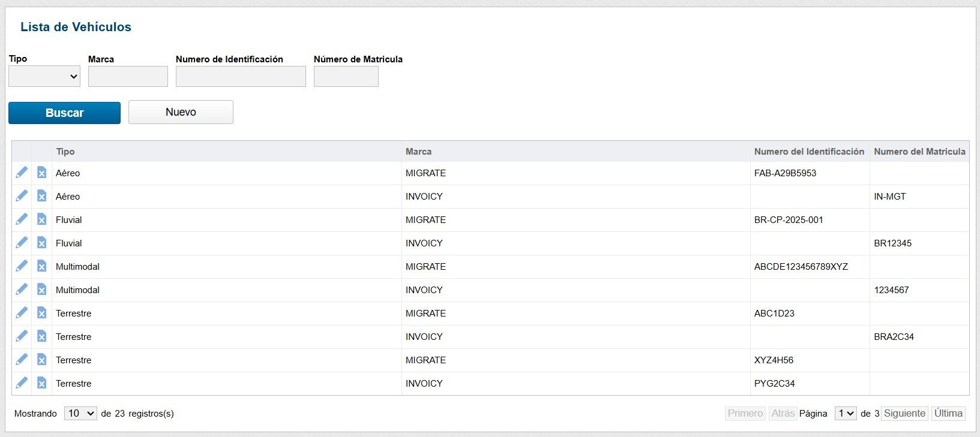
Task: Click the Buscar button
Action: click(64, 113)
